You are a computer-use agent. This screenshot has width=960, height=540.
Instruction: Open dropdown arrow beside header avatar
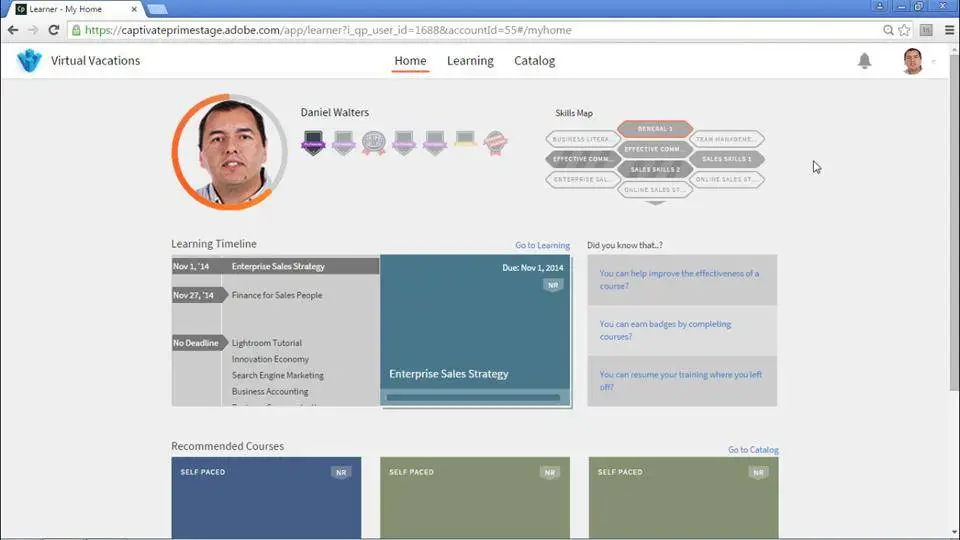(x=933, y=61)
